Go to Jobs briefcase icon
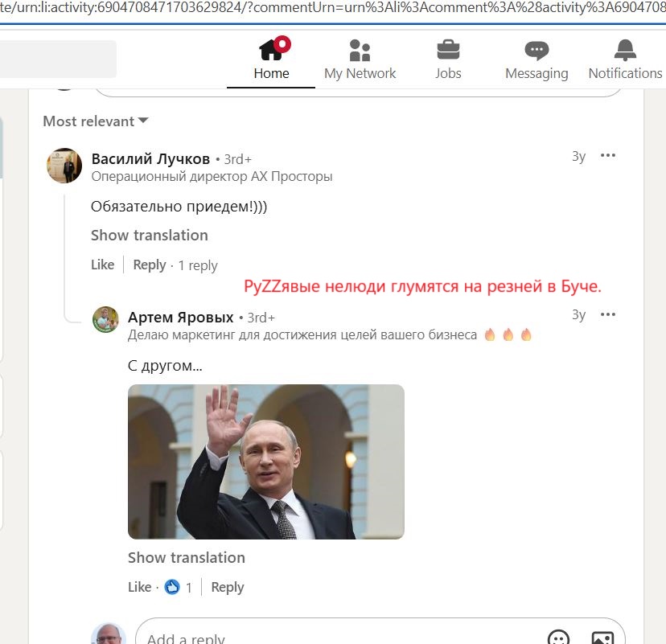This screenshot has height=644, width=666. pos(448,50)
